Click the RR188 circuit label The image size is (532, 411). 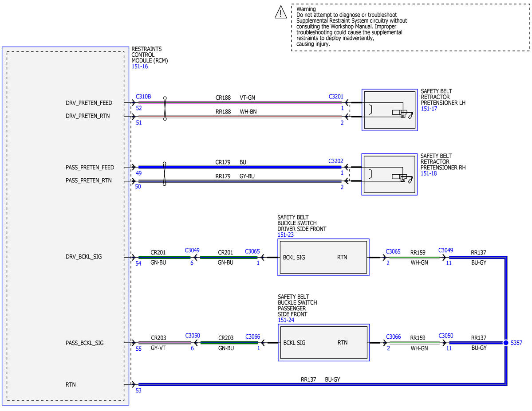click(223, 112)
